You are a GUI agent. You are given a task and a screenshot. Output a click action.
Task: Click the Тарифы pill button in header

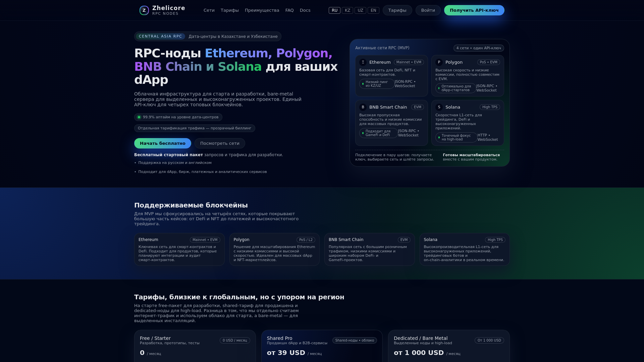click(x=397, y=10)
